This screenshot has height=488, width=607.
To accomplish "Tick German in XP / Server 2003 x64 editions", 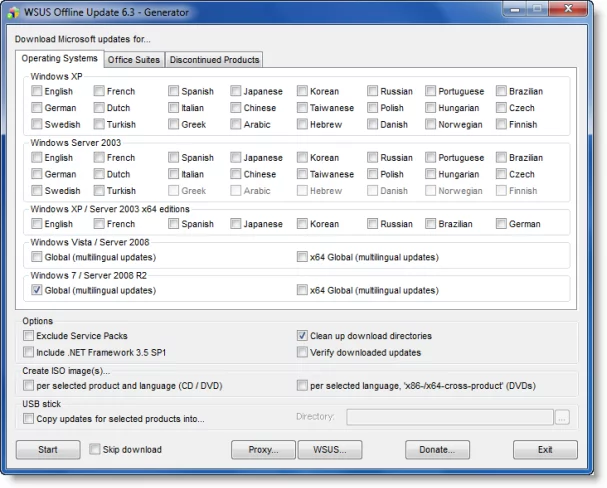I will pyautogui.click(x=501, y=224).
